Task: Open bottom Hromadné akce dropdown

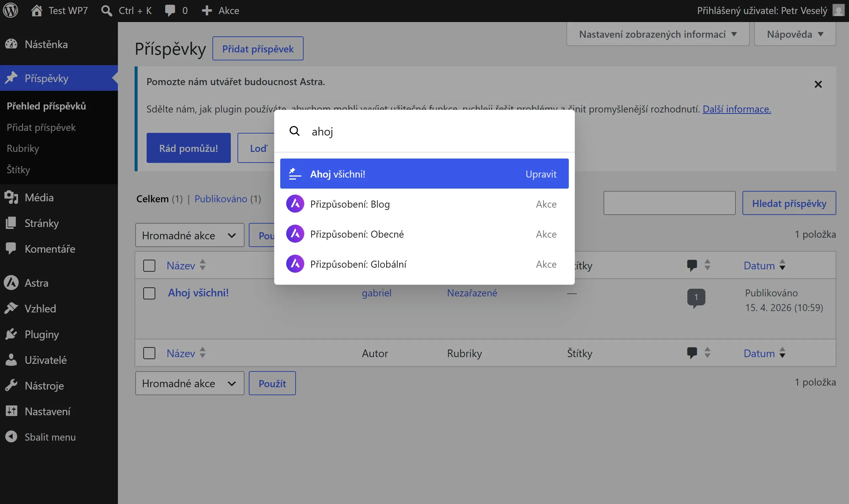Action: pos(189,383)
